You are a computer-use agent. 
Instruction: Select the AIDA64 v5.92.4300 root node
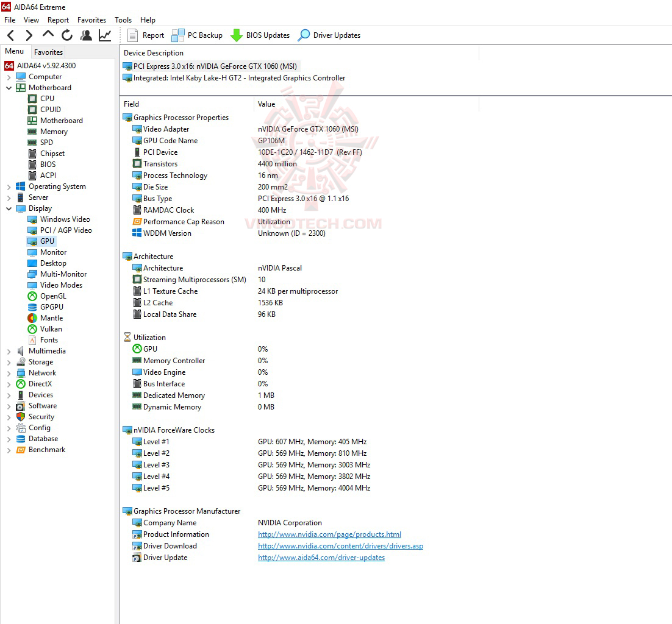pyautogui.click(x=40, y=66)
